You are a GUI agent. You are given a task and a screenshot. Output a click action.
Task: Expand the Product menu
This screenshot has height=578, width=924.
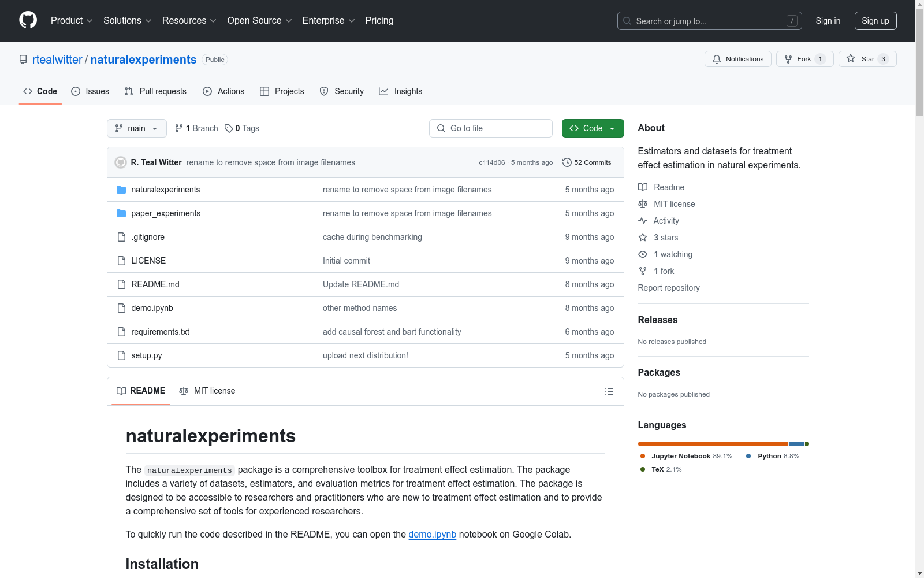[x=72, y=21]
